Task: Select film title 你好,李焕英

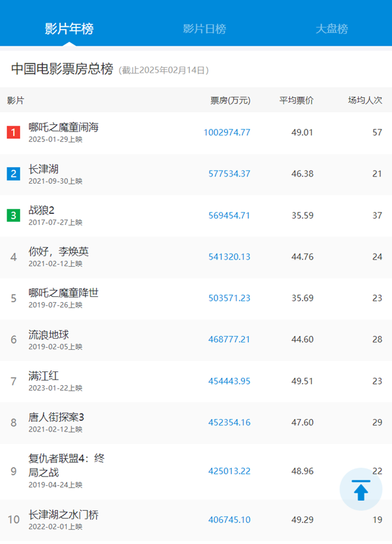Action: pos(59,252)
